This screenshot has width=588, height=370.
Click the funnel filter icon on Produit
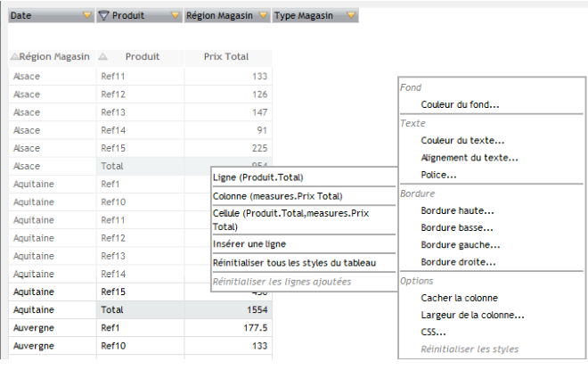(103, 16)
